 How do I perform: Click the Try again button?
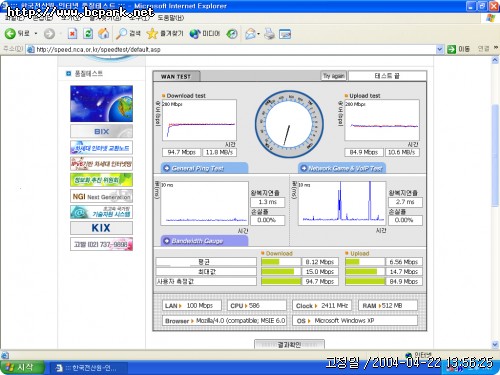point(333,76)
